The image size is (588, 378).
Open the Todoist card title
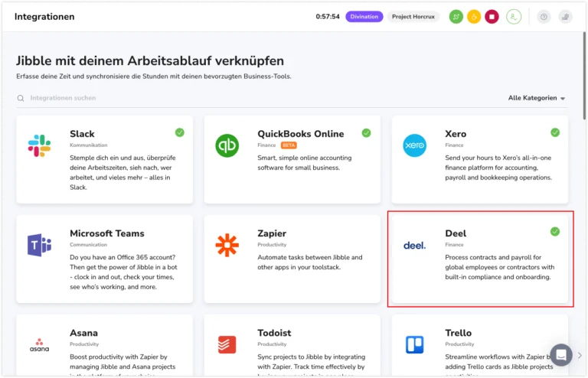[274, 333]
